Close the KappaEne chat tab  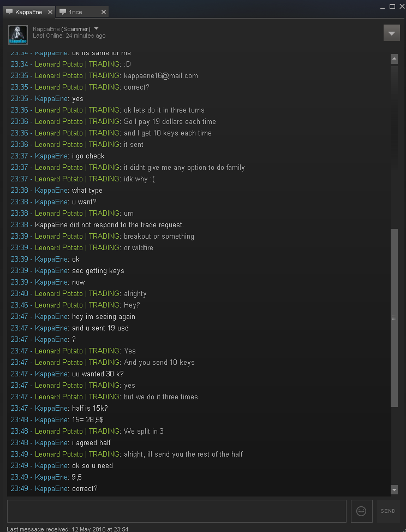tap(50, 12)
